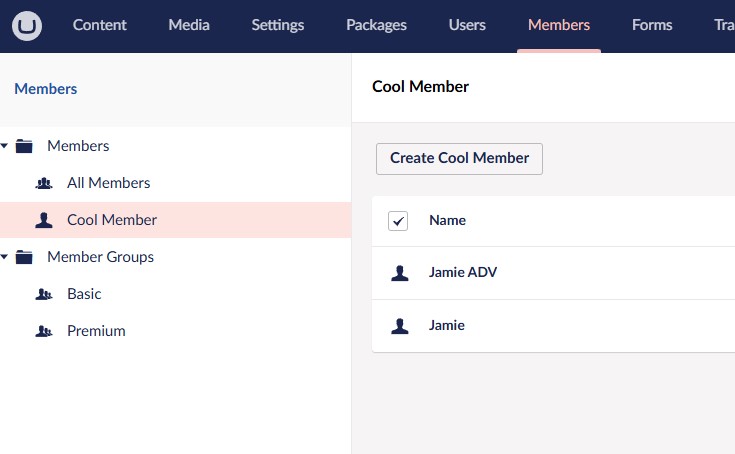The height and width of the screenshot is (454, 735).
Task: Open the Premium member group
Action: [97, 331]
